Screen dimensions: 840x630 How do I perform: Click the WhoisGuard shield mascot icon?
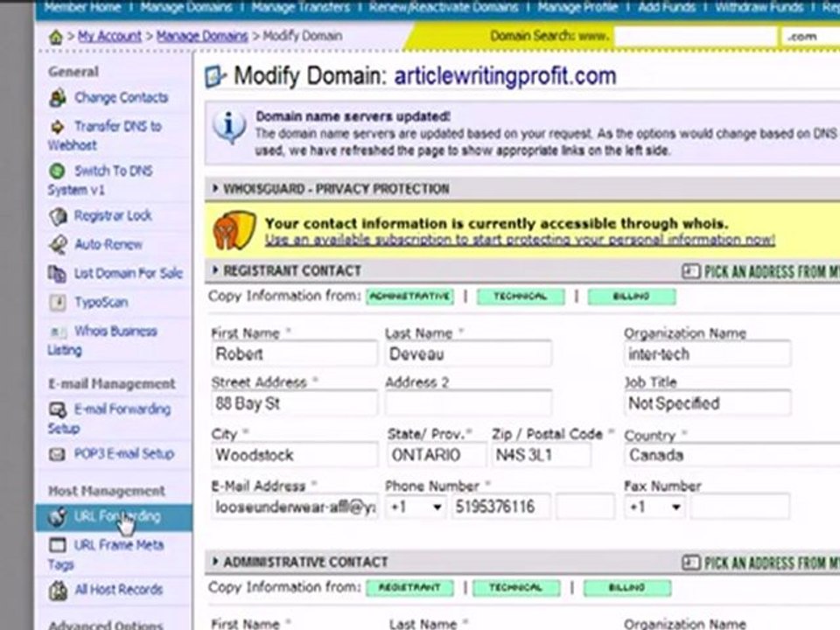pos(234,231)
